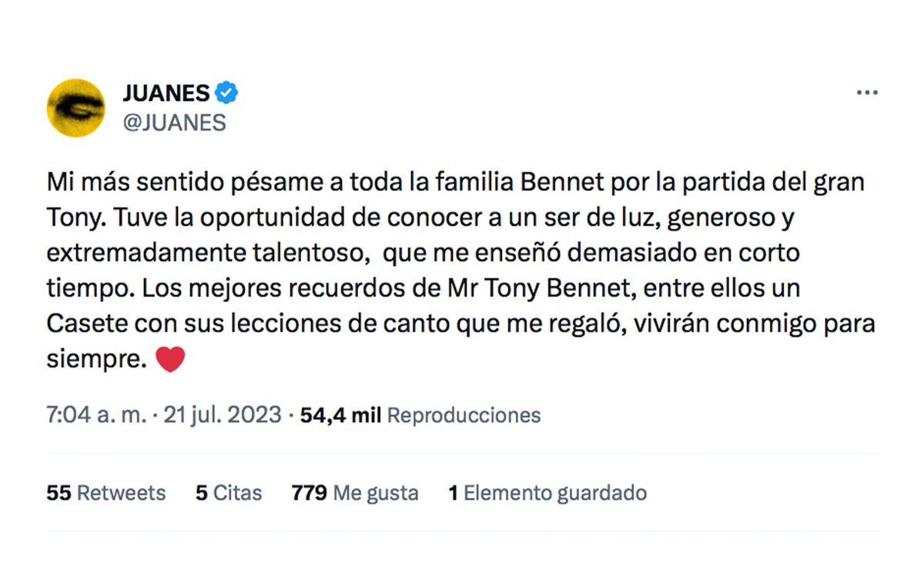View the 54,4 mil Reproducciones stats
The width and height of the screenshot is (924, 578).
[x=420, y=415]
